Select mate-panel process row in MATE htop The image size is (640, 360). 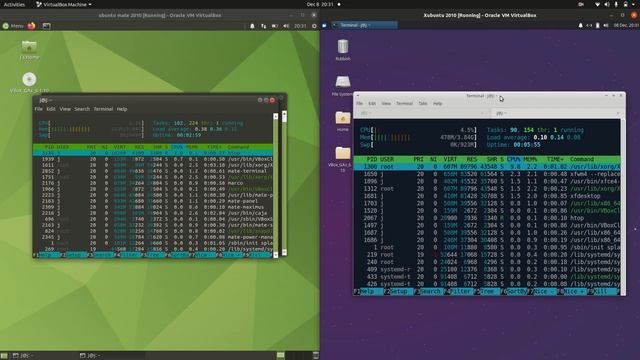click(x=153, y=201)
